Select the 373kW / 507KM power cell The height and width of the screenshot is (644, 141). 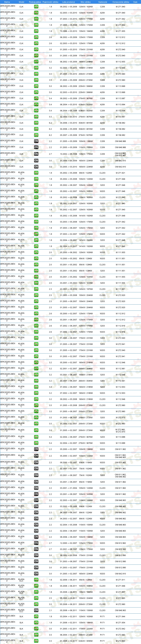[x=86, y=135]
